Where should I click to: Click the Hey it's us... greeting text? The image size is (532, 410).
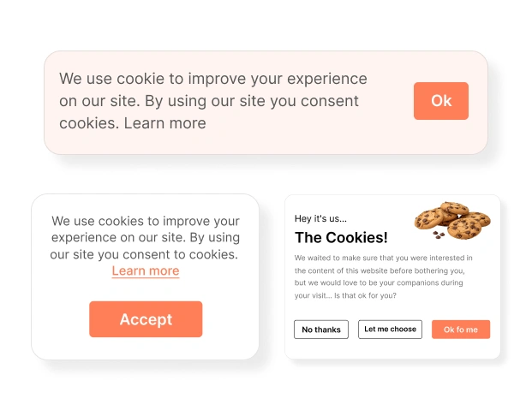tap(320, 218)
